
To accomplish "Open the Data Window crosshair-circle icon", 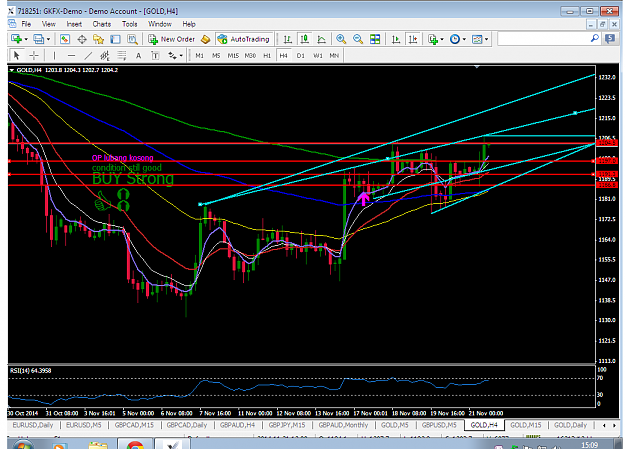I will click(x=82, y=39).
